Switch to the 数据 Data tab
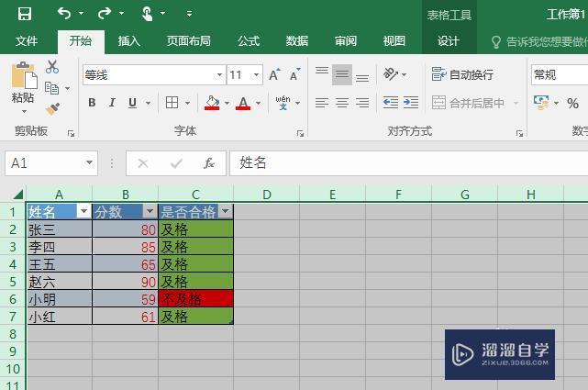 (297, 41)
